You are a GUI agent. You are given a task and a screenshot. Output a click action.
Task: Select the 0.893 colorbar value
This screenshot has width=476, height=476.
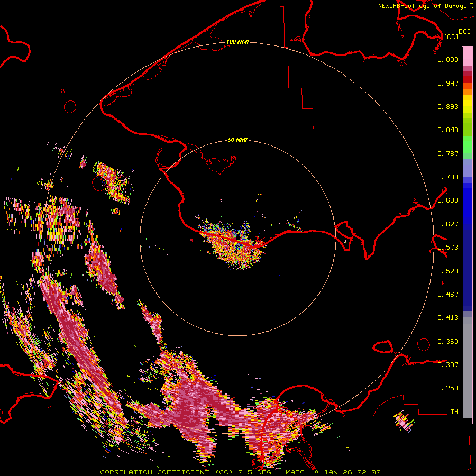[x=448, y=106]
